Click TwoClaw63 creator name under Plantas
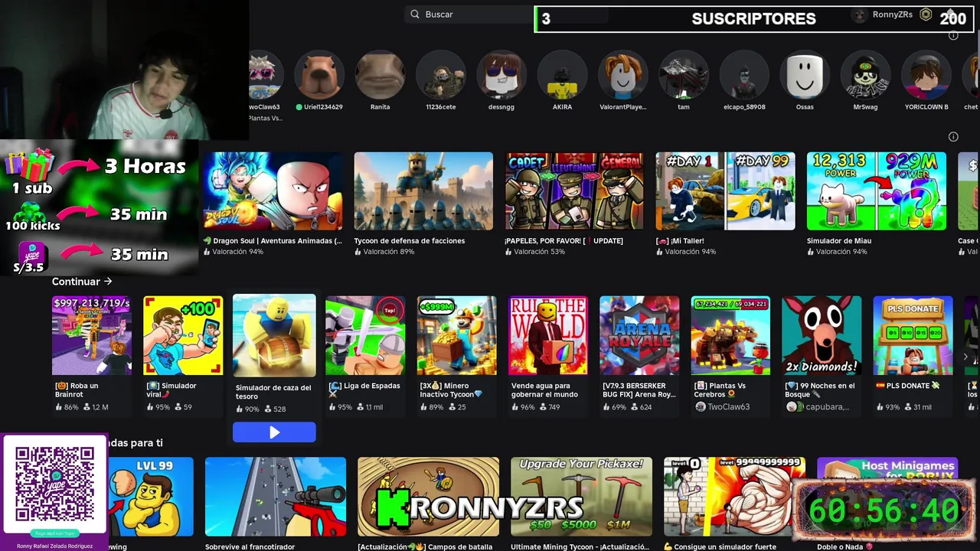 point(728,407)
